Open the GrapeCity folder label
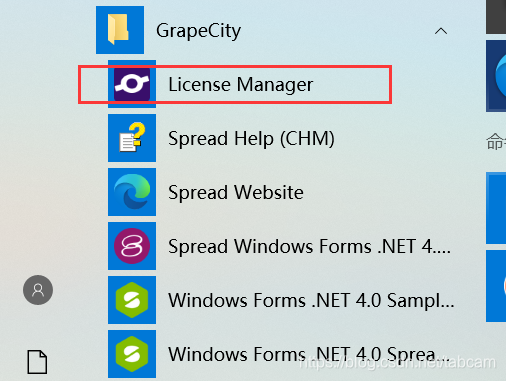Image resolution: width=506 pixels, height=381 pixels. point(198,31)
